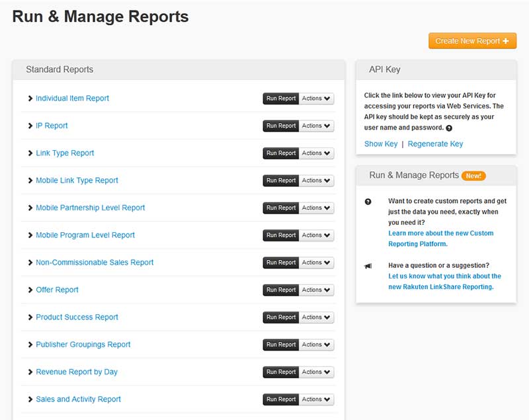The image size is (529, 420).
Task: Open the Mobile Partnership Level Report link
Action: point(90,208)
